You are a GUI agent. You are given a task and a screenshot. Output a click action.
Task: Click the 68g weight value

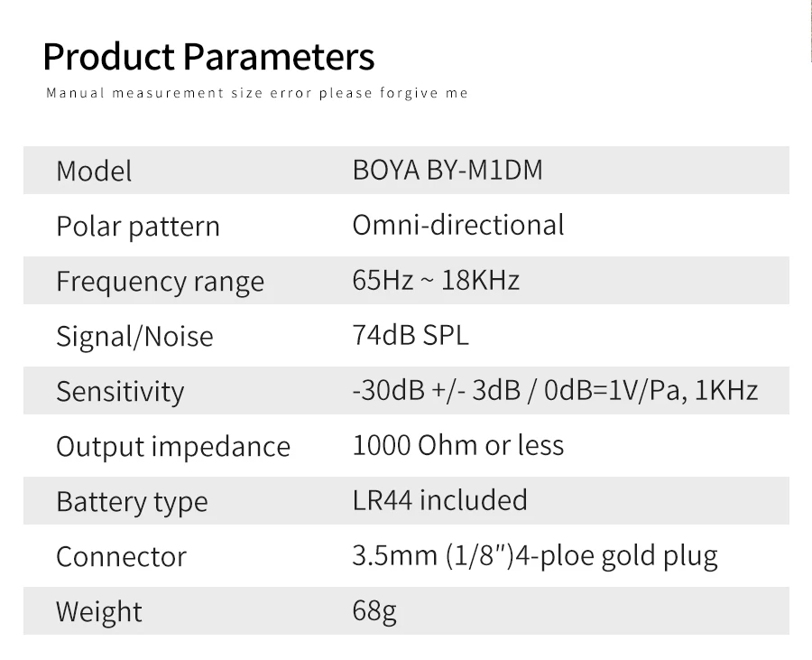tap(374, 611)
